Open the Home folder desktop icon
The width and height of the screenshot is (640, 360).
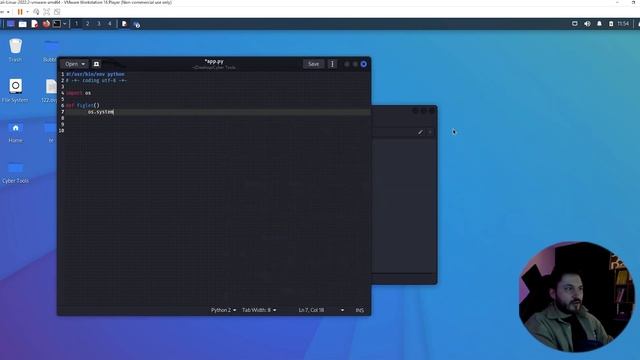(15, 132)
